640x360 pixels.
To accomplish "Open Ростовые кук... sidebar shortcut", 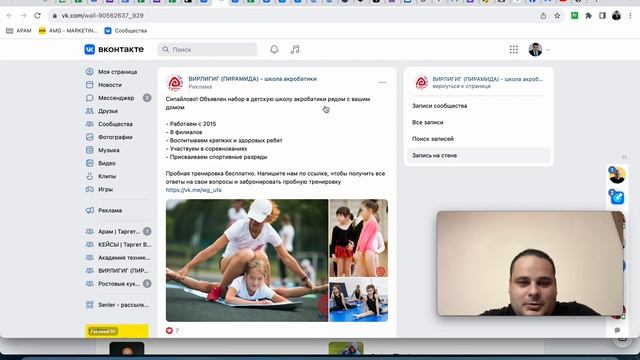I will coord(118,284).
